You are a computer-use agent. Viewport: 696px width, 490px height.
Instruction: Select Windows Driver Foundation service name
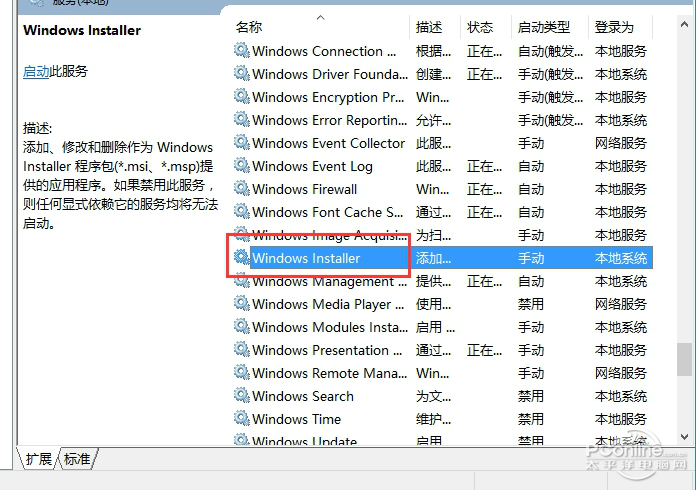[330, 75]
